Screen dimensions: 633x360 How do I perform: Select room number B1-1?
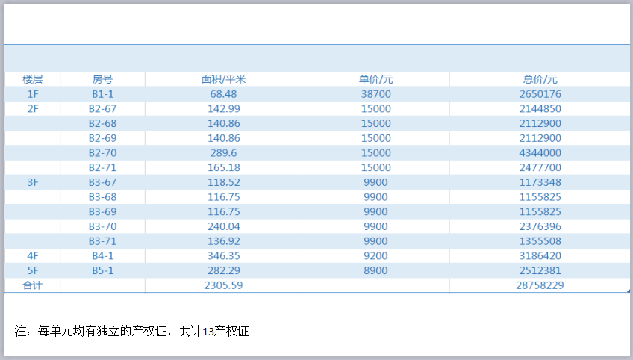[x=103, y=94]
